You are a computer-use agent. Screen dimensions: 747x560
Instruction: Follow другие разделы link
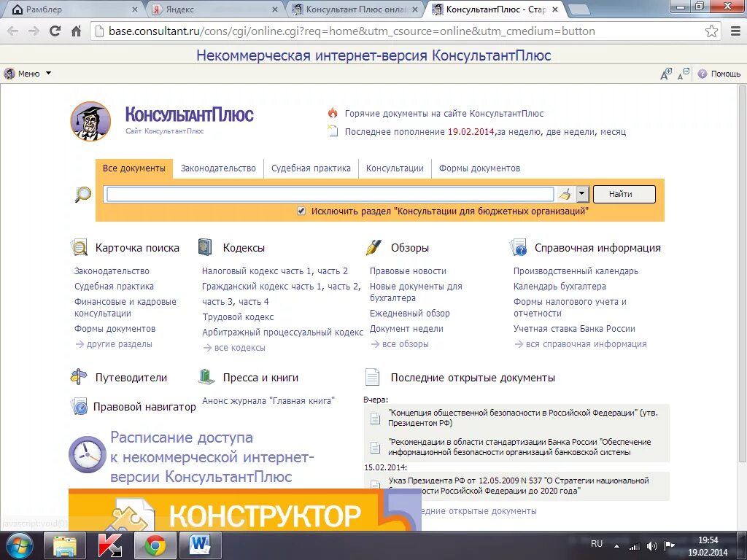pos(119,344)
